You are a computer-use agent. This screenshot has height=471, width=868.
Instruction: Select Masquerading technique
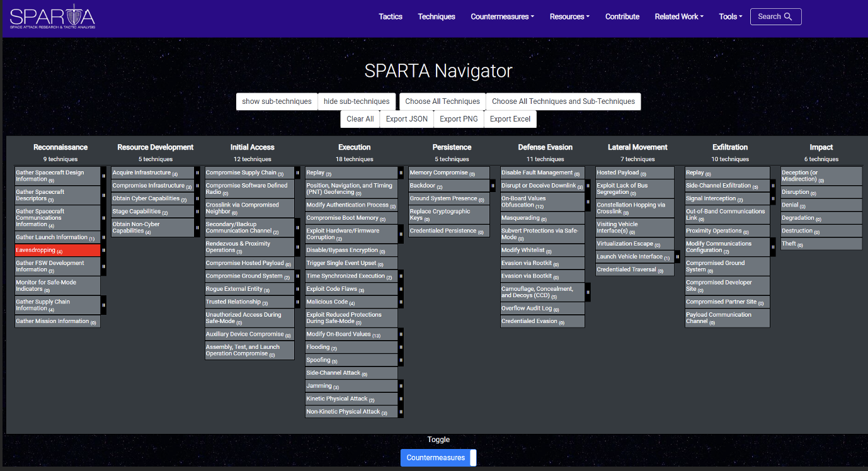click(x=543, y=218)
